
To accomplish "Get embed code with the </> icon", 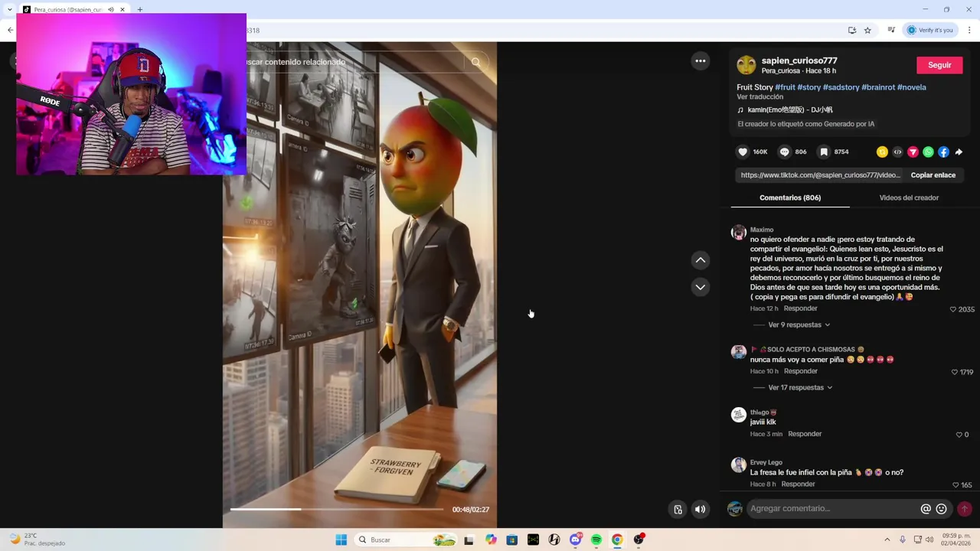I will click(x=897, y=152).
